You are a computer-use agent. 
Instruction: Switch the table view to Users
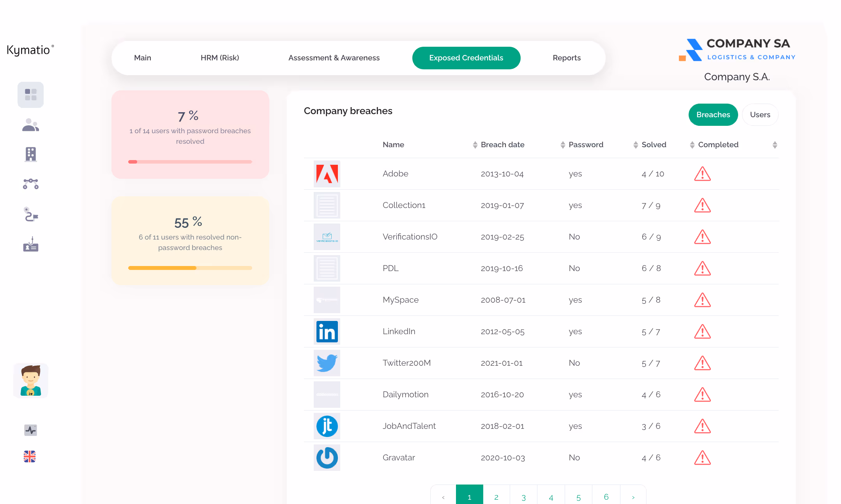[x=760, y=115]
